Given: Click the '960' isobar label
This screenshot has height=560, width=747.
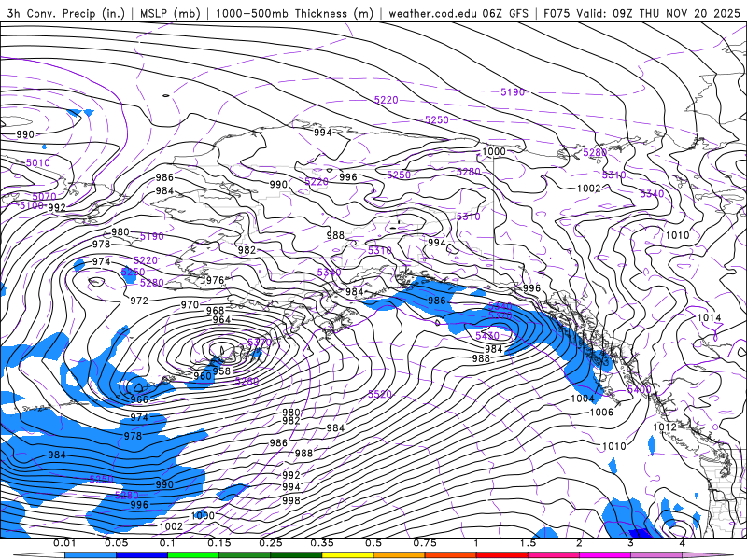Looking at the screenshot, I should tap(203, 376).
